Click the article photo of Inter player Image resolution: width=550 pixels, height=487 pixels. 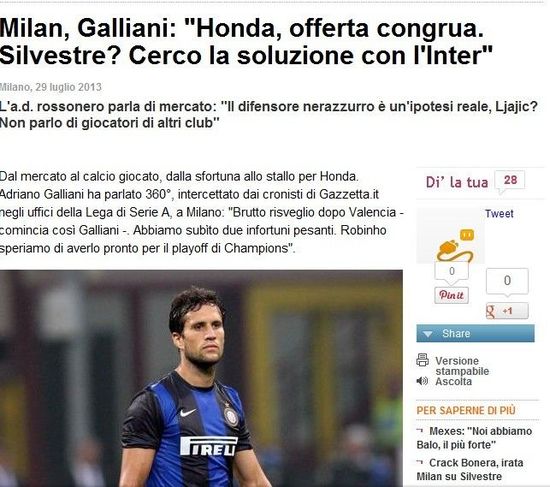201,378
